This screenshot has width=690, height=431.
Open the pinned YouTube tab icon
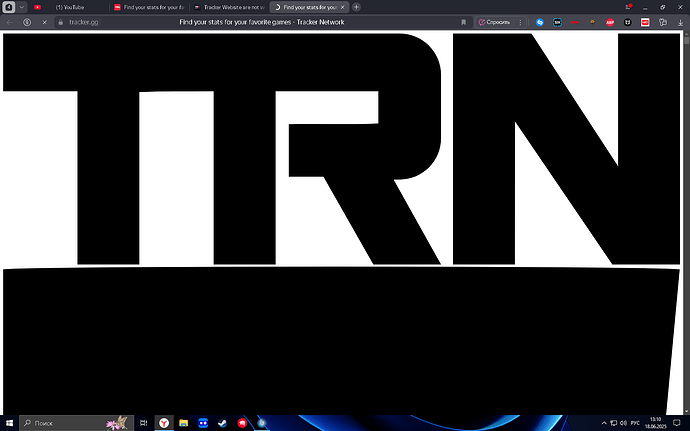37,7
